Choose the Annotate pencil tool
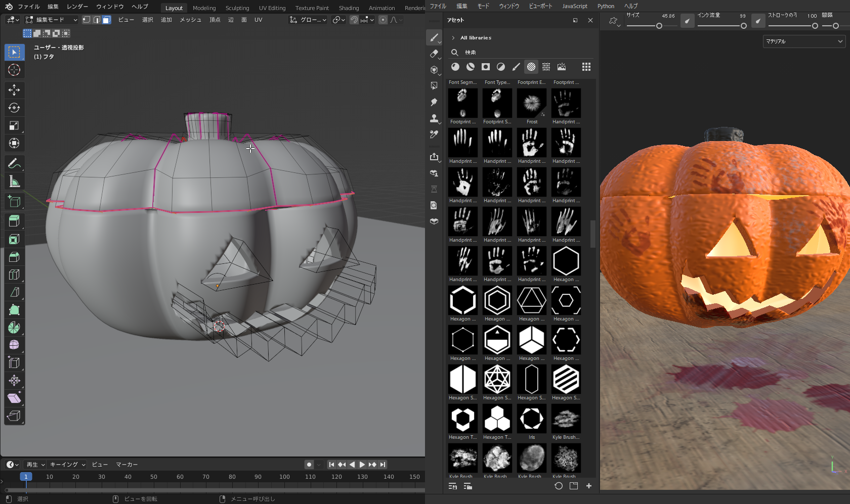Screen dimensions: 850x504 pos(14,163)
